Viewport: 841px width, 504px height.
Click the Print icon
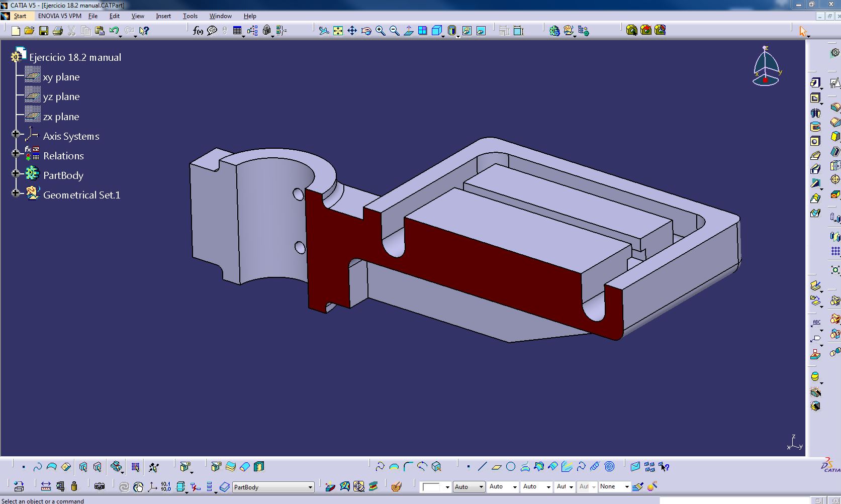pos(58,31)
